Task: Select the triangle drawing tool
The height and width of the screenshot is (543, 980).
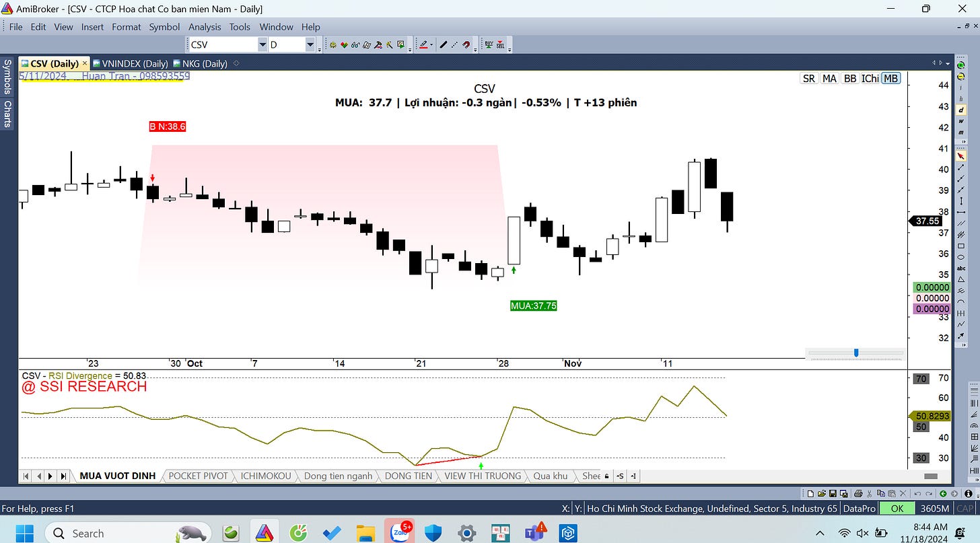Action: point(961,279)
